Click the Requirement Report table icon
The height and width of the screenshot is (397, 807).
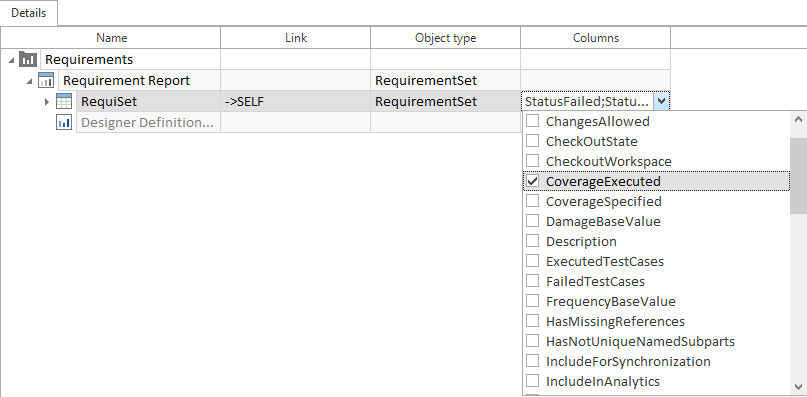point(46,80)
